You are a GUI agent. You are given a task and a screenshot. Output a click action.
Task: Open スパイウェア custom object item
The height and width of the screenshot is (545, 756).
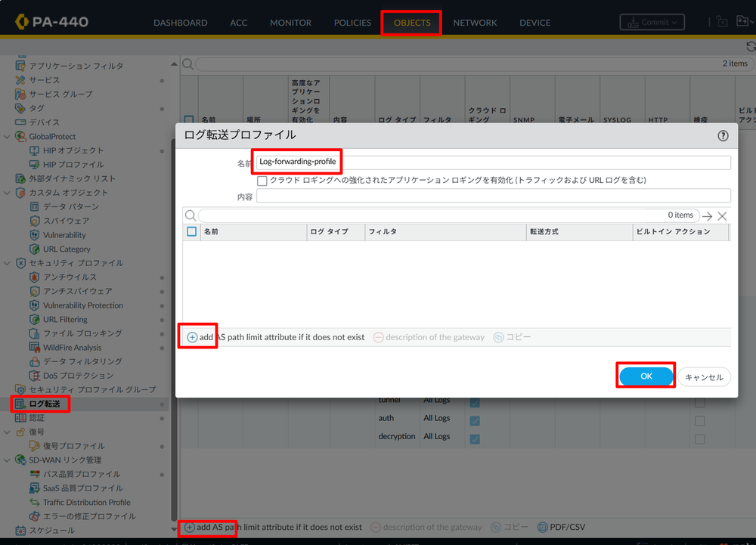[66, 221]
